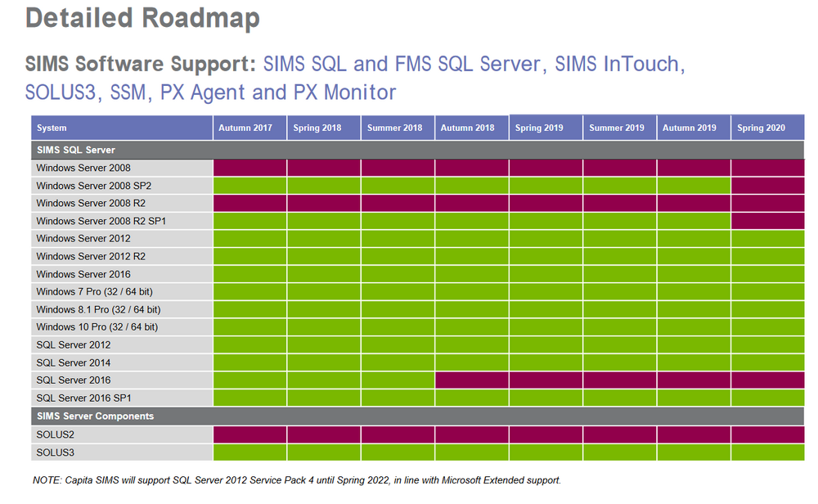This screenshot has height=504, width=818.
Task: Click the green Windows Server 2008 SP2 Autumn 2019 cell
Action: click(694, 186)
